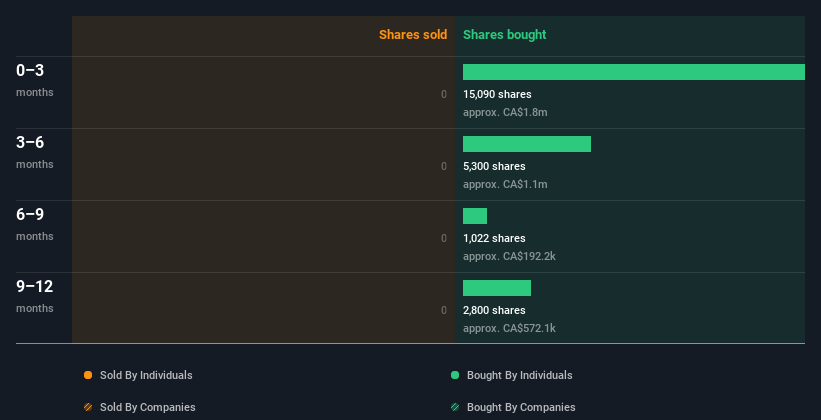Viewport: 821px width, 420px height.
Task: Click the approx. CA$572.1k label
Action: pyautogui.click(x=509, y=328)
